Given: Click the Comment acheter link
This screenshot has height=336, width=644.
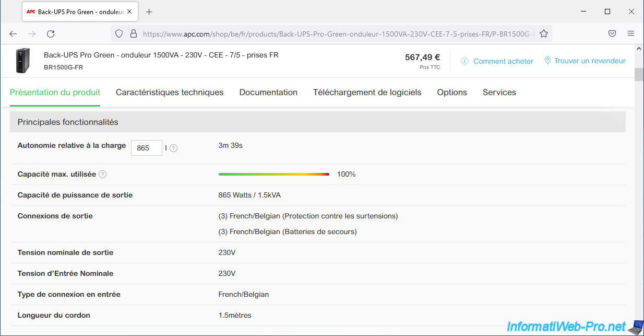Looking at the screenshot, I should (x=503, y=61).
